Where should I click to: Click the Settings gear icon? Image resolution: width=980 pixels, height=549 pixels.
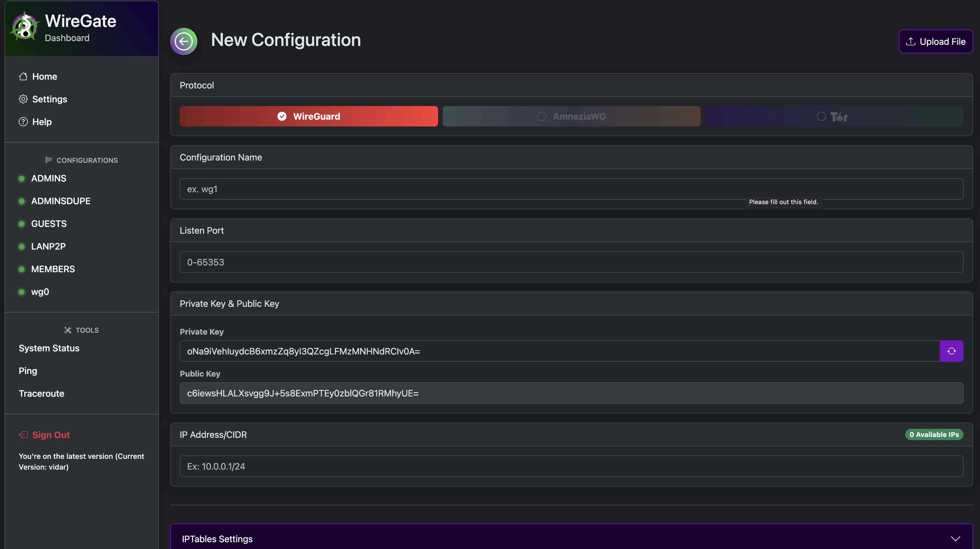click(x=23, y=99)
